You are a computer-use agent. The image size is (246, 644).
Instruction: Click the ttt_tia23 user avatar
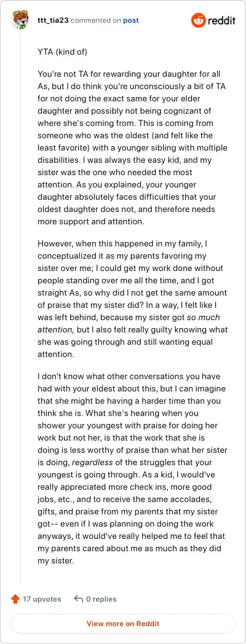point(20,20)
